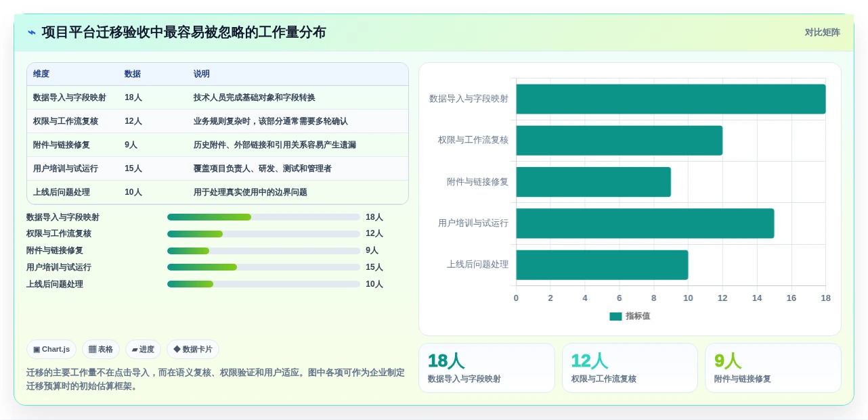Click the chart y-axis label 用户培训与试运行
The image size is (868, 420).
(473, 223)
